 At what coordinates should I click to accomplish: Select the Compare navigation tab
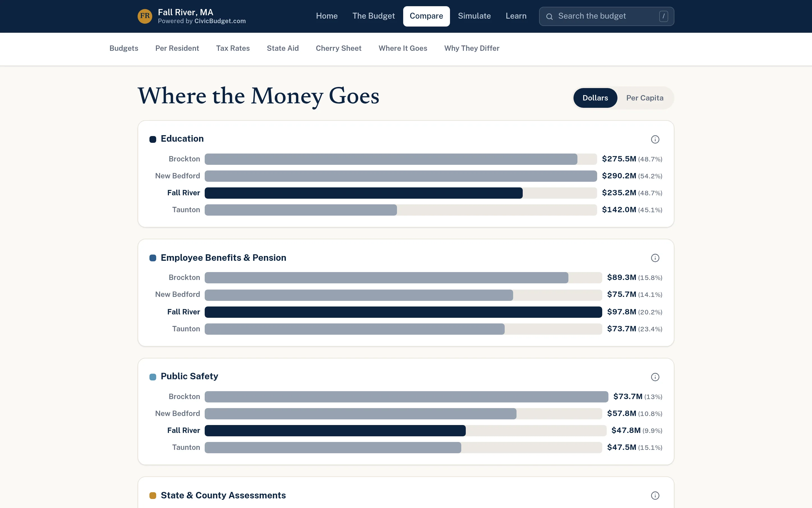point(426,16)
